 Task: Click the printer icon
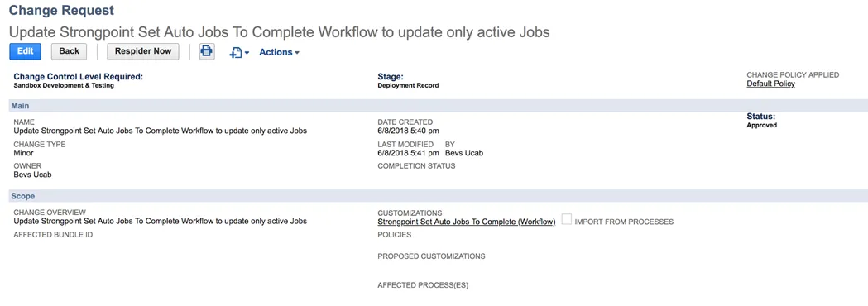click(x=207, y=51)
